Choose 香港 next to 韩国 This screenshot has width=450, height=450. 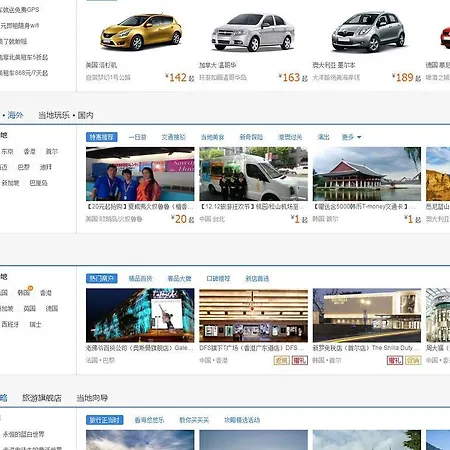(x=46, y=293)
